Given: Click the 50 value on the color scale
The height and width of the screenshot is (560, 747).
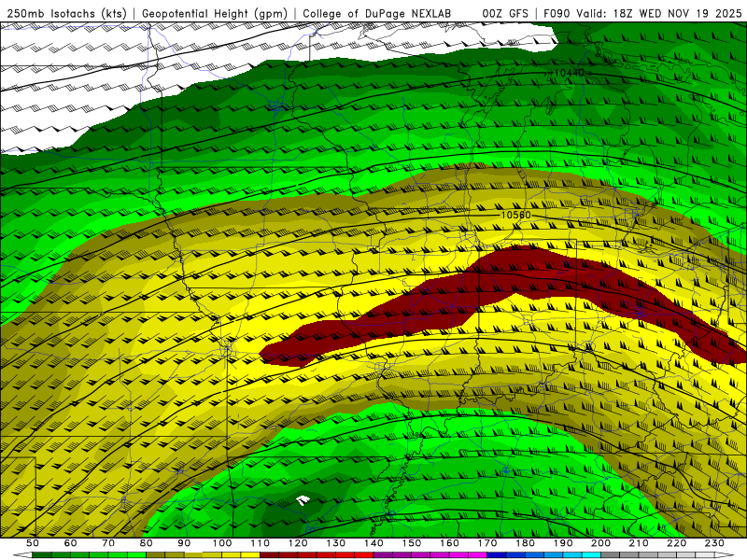Looking at the screenshot, I should tap(32, 543).
